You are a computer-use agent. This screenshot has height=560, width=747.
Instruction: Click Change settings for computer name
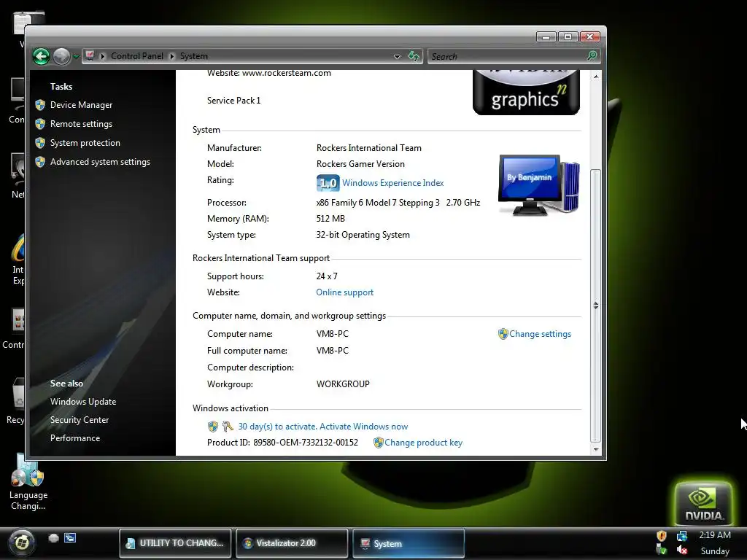coord(541,334)
